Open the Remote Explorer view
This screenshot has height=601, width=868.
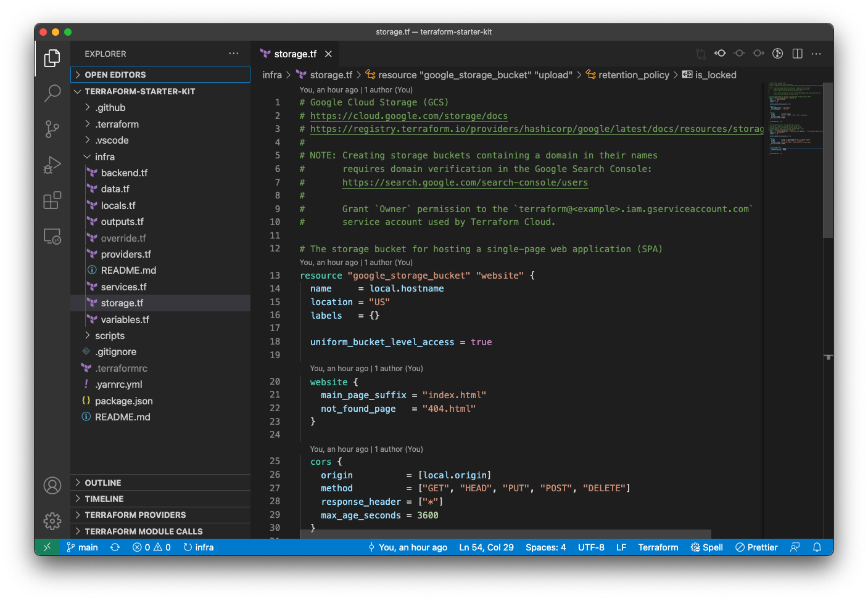[52, 236]
